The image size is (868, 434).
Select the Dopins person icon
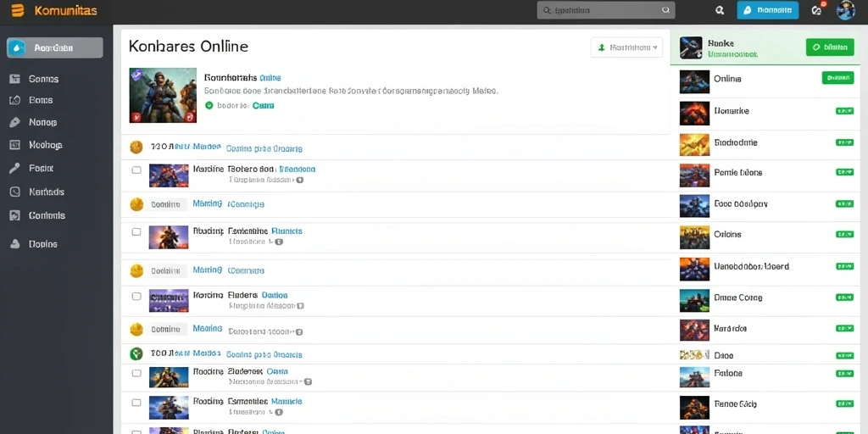(15, 244)
